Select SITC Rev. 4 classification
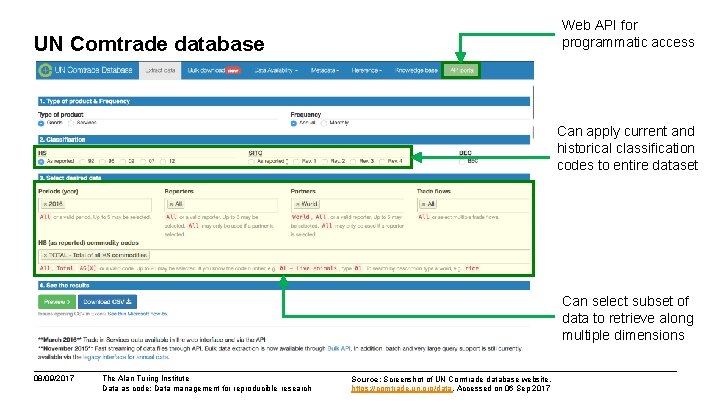 (x=382, y=162)
